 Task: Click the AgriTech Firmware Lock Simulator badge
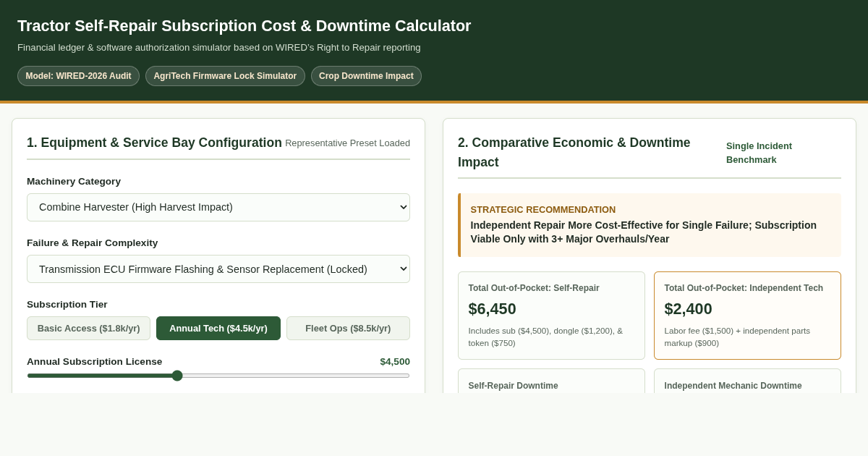tap(225, 76)
